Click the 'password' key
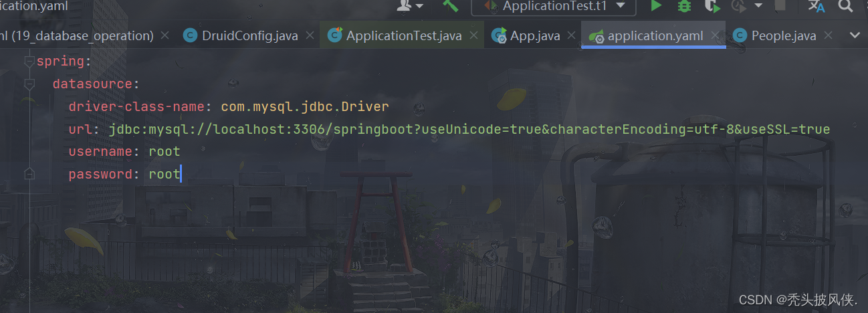Viewport: 868px width, 313px height. coord(100,174)
